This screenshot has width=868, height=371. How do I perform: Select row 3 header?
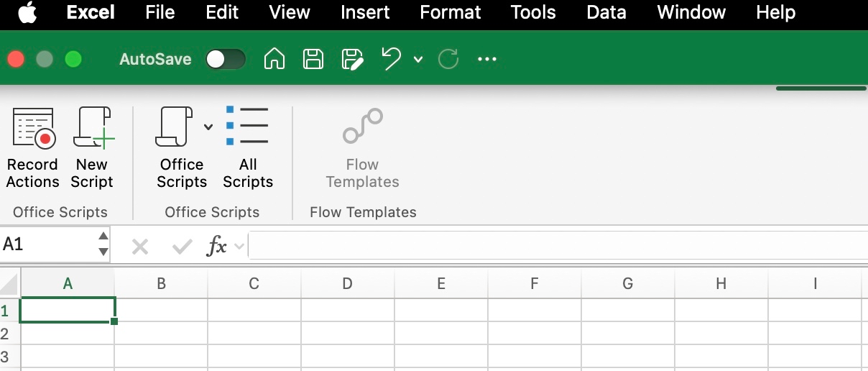[x=9, y=357]
